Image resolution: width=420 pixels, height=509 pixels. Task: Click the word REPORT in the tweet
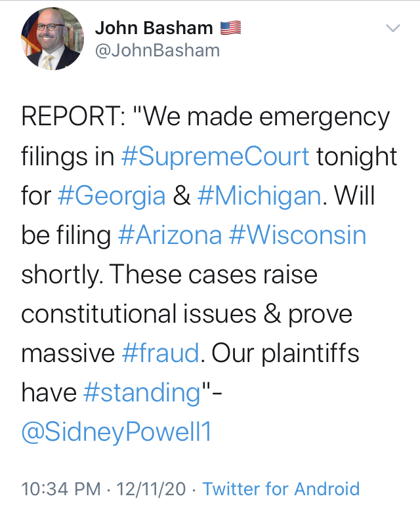pos(70,117)
